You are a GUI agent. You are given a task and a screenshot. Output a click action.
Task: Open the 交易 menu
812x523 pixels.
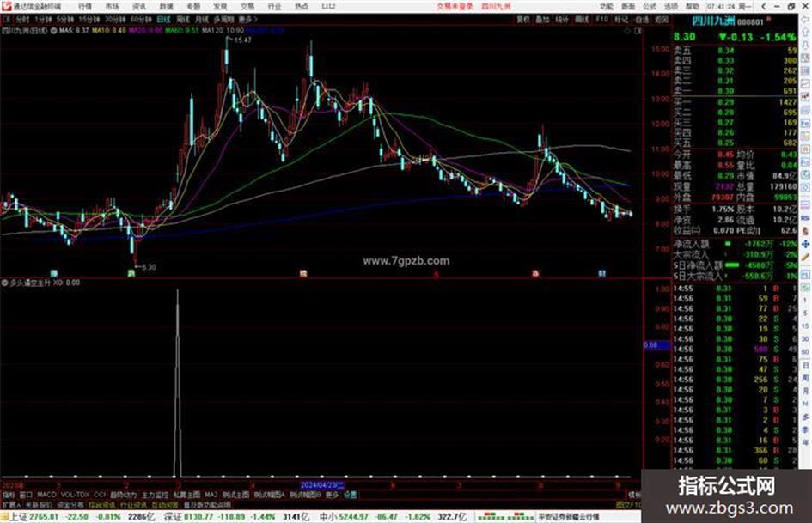247,6
